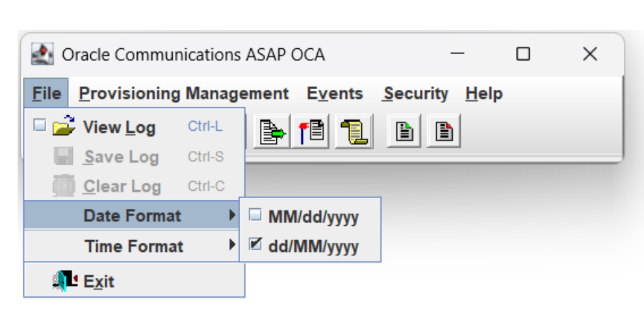Select the MM/dd/yyyy date format option

pyautogui.click(x=310, y=216)
